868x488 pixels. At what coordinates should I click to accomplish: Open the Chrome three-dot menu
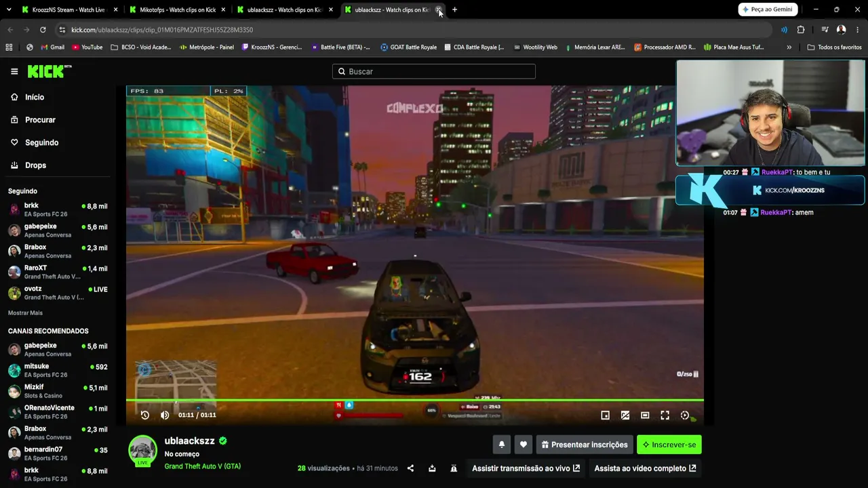pyautogui.click(x=858, y=30)
